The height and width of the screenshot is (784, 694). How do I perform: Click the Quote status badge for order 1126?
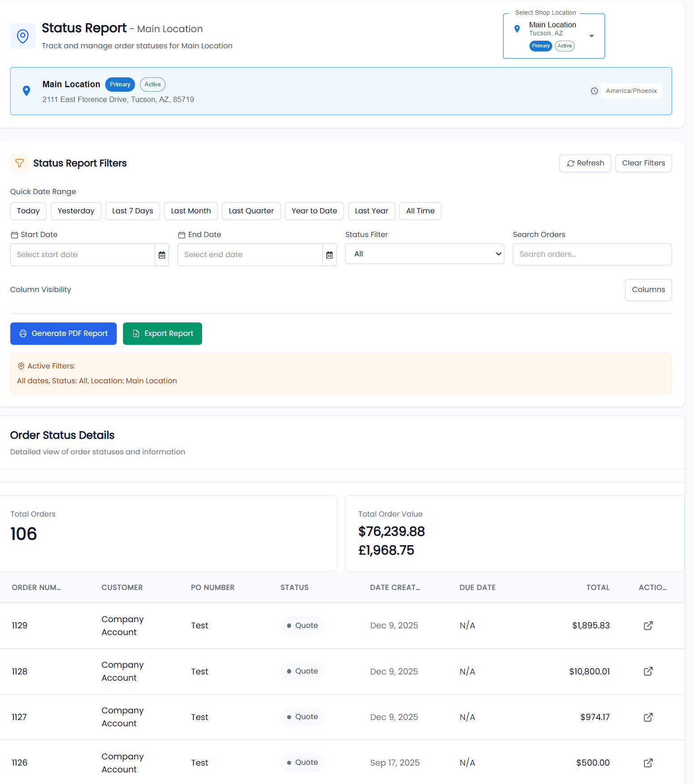tap(302, 763)
